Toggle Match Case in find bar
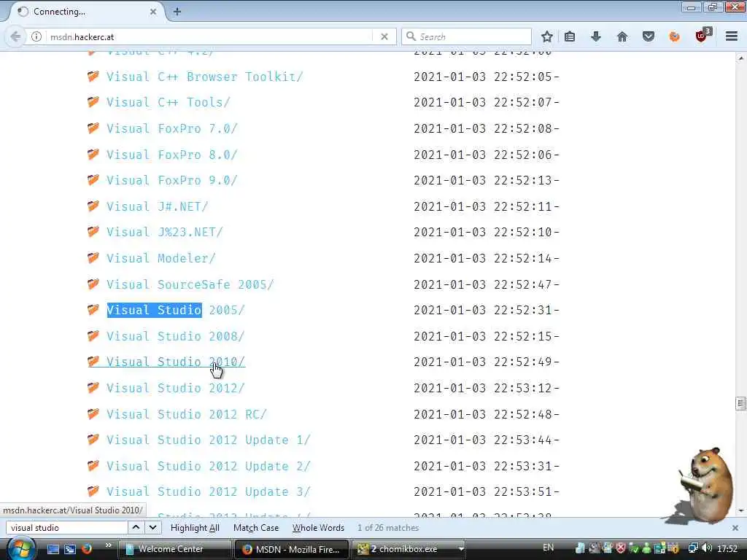The image size is (747, 560). (x=256, y=528)
